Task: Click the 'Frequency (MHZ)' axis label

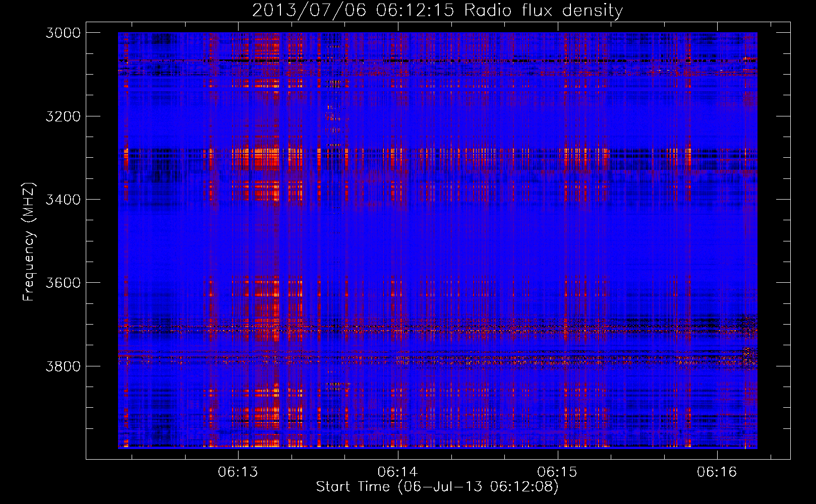Action: (29, 242)
